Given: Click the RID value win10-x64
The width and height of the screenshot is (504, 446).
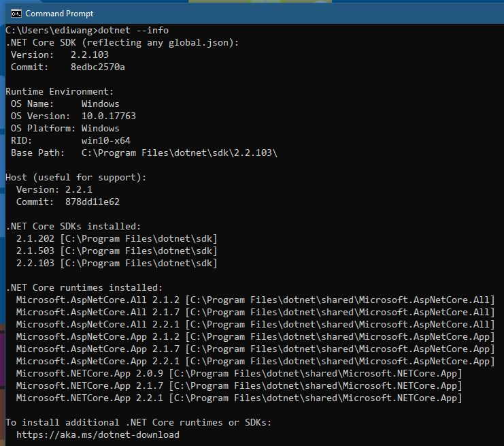Looking at the screenshot, I should (105, 140).
